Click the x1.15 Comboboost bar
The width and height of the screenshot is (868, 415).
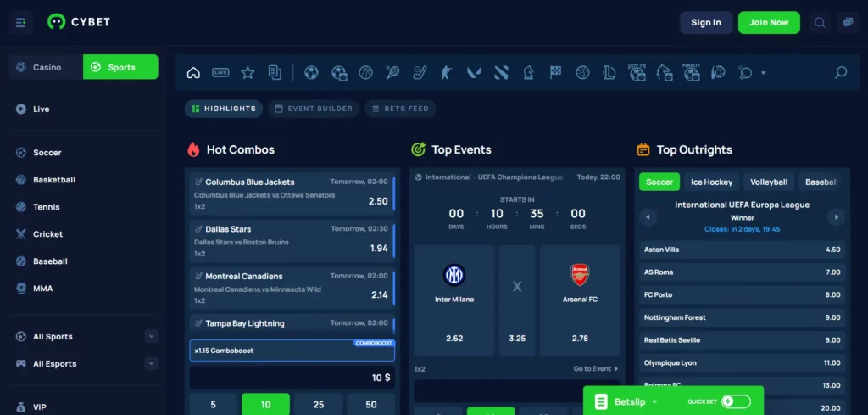[x=292, y=351]
